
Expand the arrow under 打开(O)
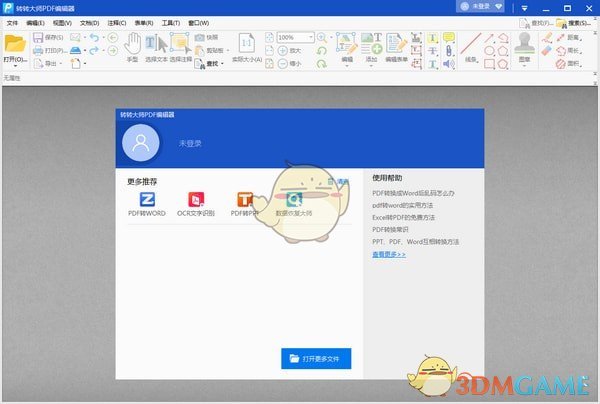click(15, 66)
